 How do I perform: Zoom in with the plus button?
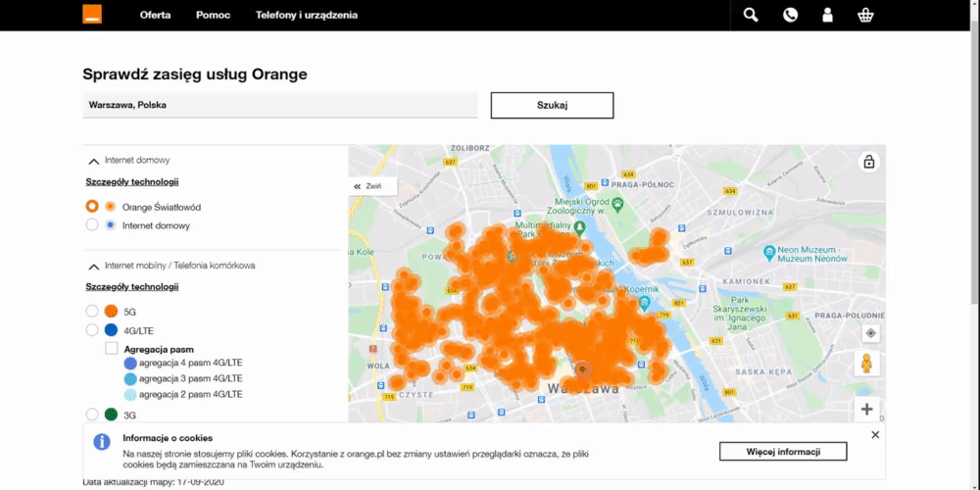tap(867, 410)
